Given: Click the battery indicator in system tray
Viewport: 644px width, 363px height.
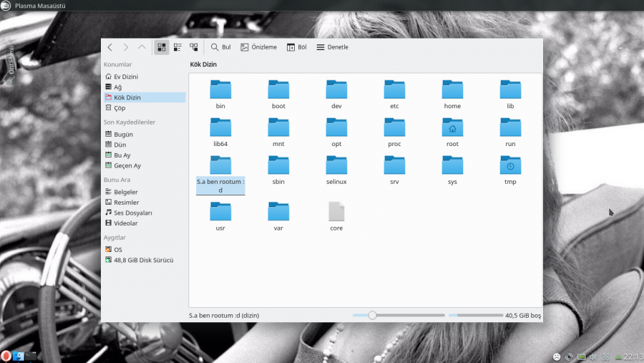Looking at the screenshot, I should point(581,357).
